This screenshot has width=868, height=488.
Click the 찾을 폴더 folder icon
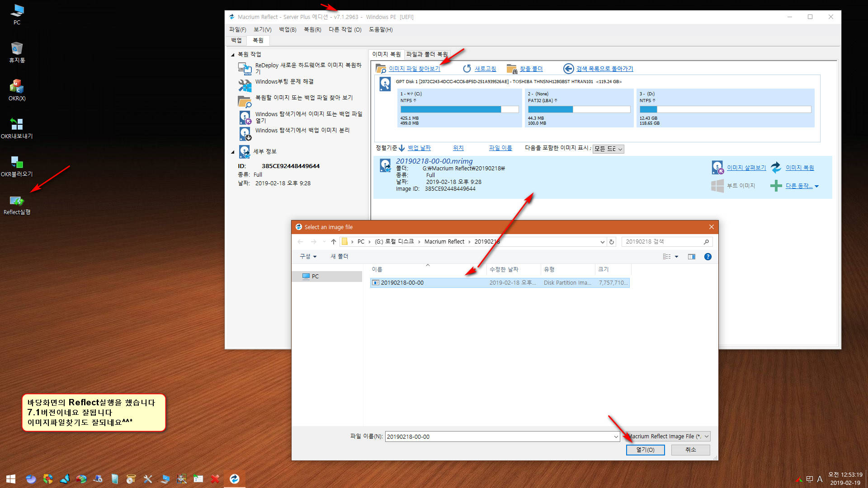pos(511,68)
